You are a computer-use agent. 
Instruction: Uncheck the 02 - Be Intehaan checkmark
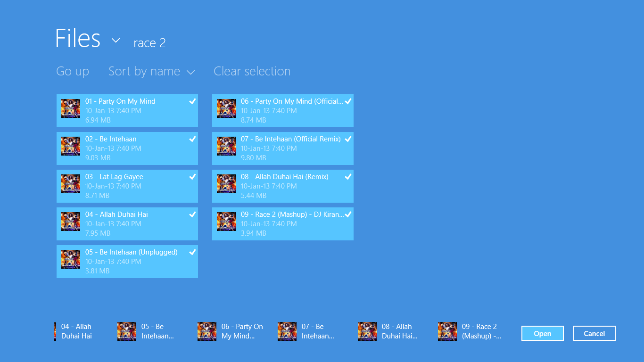[192, 139]
